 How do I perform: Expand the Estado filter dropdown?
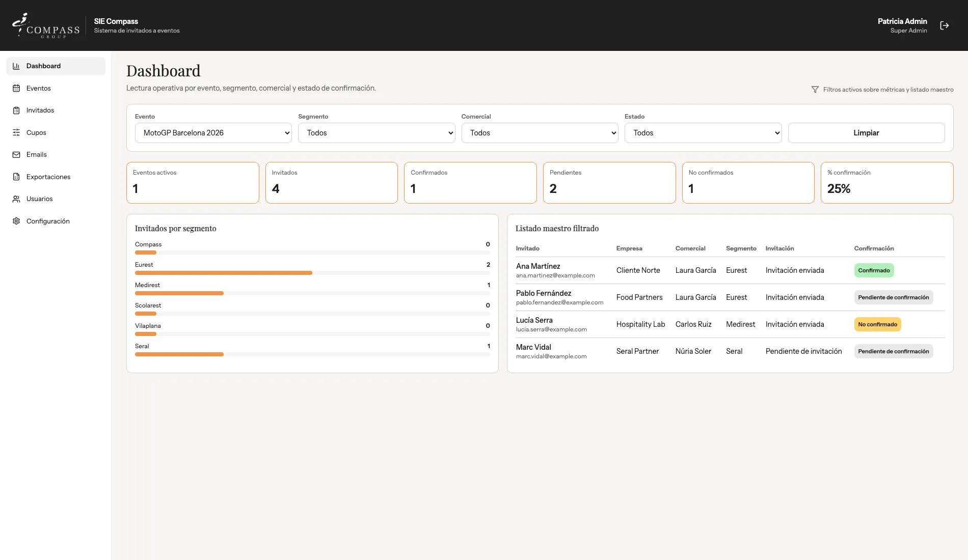703,133
